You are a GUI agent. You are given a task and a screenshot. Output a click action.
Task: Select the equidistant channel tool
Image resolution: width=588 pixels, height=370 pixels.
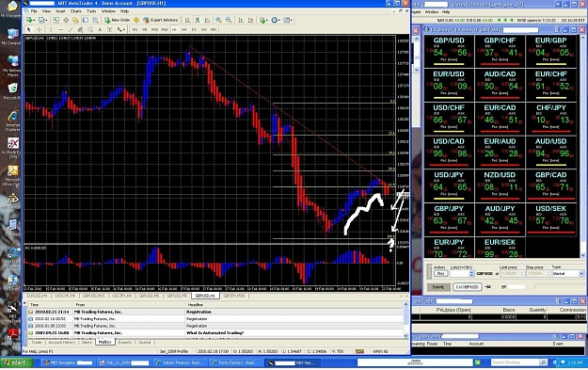(x=80, y=29)
